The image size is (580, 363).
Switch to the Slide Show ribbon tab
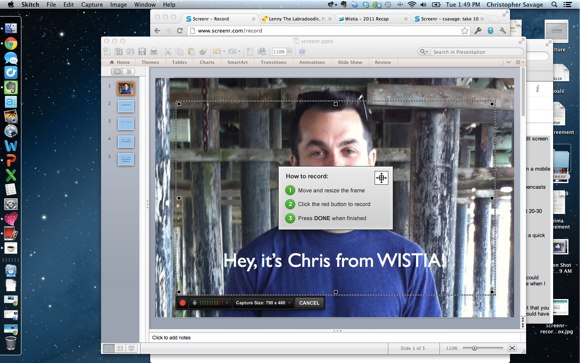tap(350, 62)
